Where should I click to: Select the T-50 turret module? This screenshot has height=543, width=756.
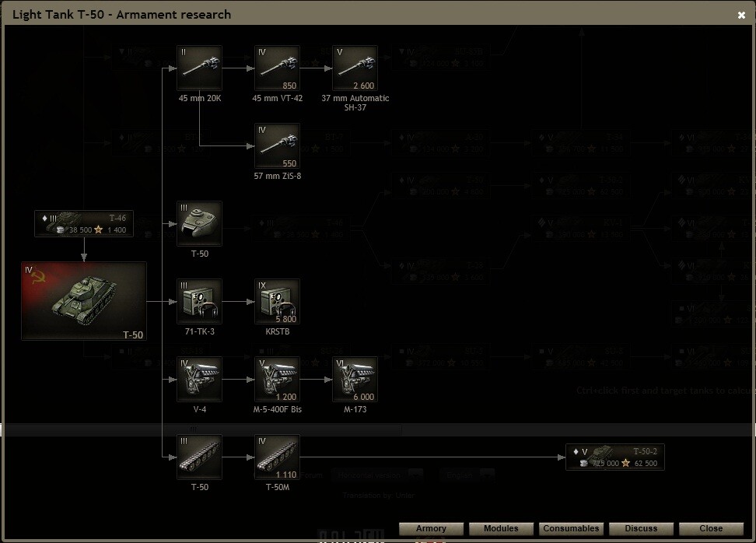pos(200,224)
